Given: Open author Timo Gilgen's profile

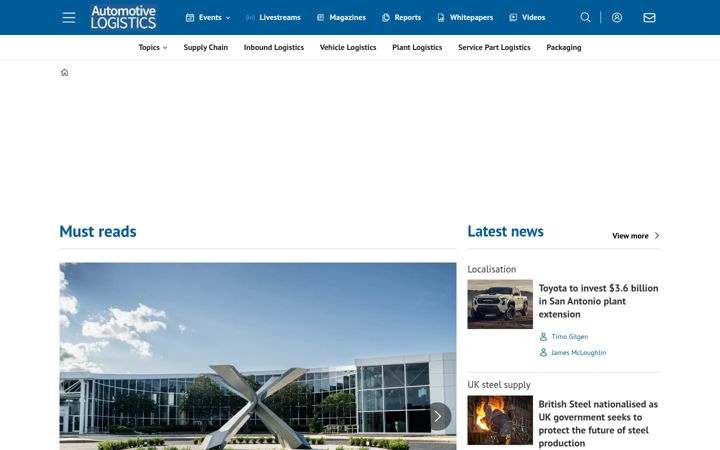Looking at the screenshot, I should point(570,337).
